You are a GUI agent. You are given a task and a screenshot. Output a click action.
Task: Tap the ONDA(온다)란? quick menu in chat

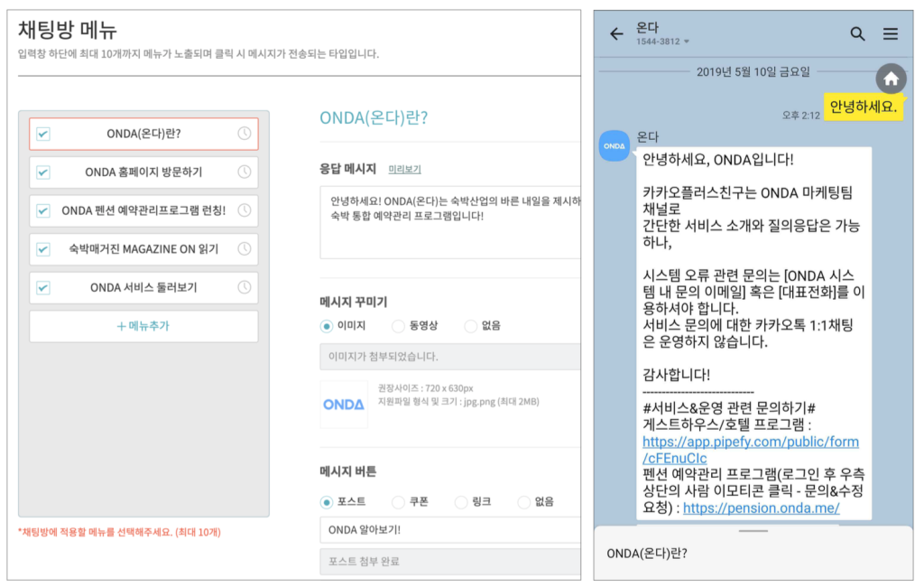[x=647, y=554]
